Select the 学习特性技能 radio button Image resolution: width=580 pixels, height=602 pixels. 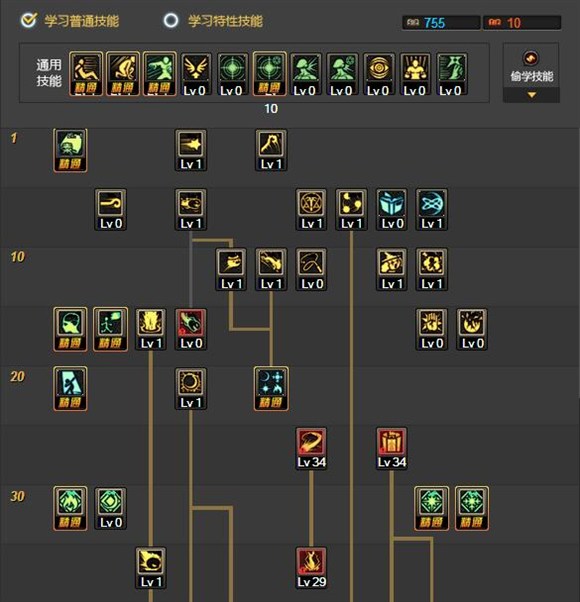coord(171,20)
